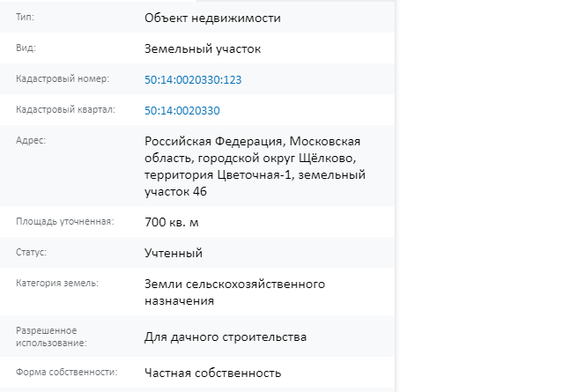Viewport: 570px width, 392px height.
Task: Click the 'Адрес:' field label
Action: 31,140
